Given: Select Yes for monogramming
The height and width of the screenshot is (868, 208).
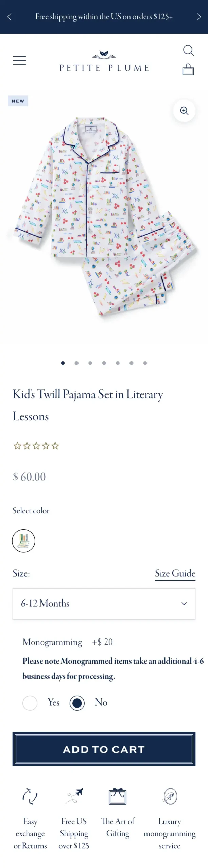Looking at the screenshot, I should pyautogui.click(x=30, y=703).
